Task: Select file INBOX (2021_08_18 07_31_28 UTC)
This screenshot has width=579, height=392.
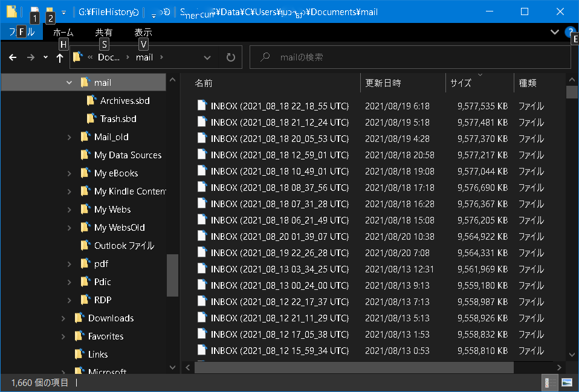Action: (x=280, y=204)
